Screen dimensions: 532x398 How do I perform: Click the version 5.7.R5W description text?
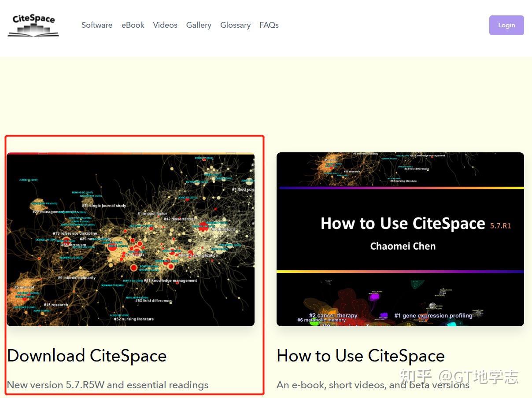tap(107, 385)
